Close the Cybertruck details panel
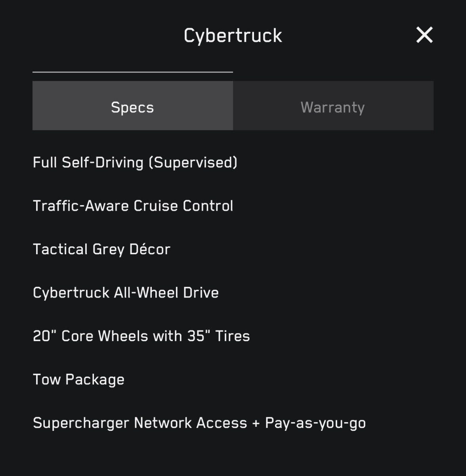The width and height of the screenshot is (466, 476). click(x=424, y=35)
